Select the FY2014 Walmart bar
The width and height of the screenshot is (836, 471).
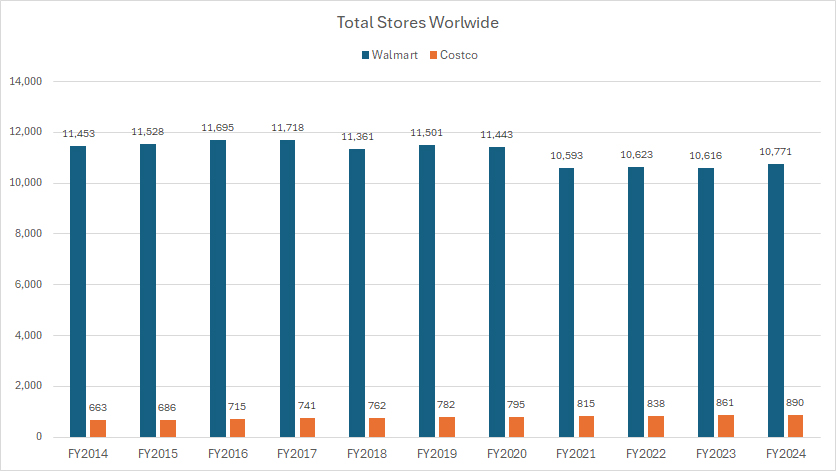point(78,291)
